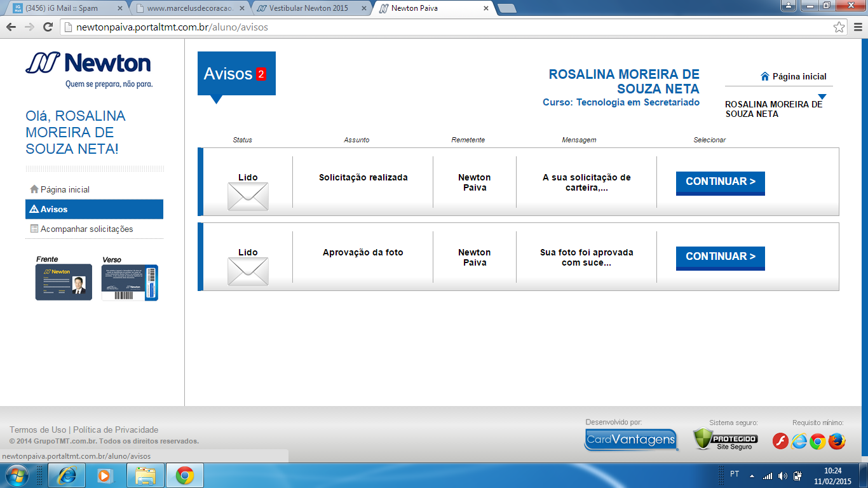Click the browser back arrow

click(x=11, y=27)
